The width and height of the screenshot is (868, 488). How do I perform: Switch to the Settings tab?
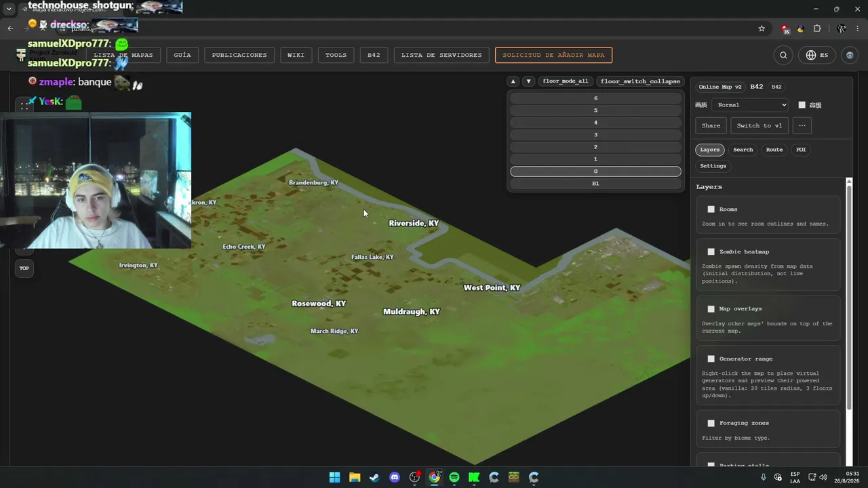[713, 166]
